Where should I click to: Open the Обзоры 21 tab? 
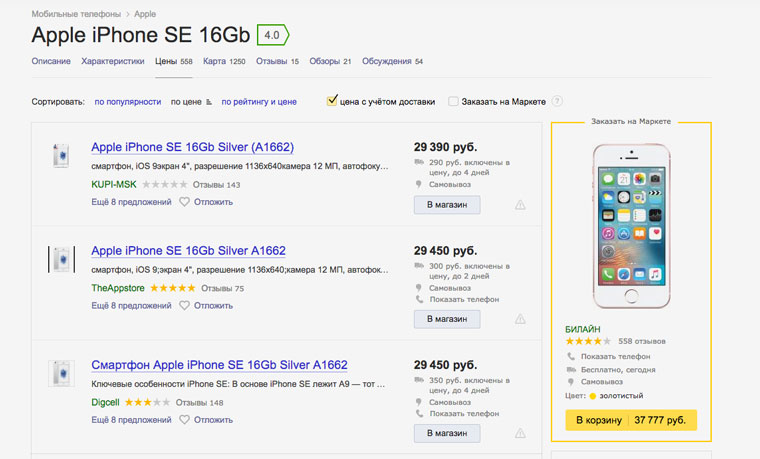[330, 61]
